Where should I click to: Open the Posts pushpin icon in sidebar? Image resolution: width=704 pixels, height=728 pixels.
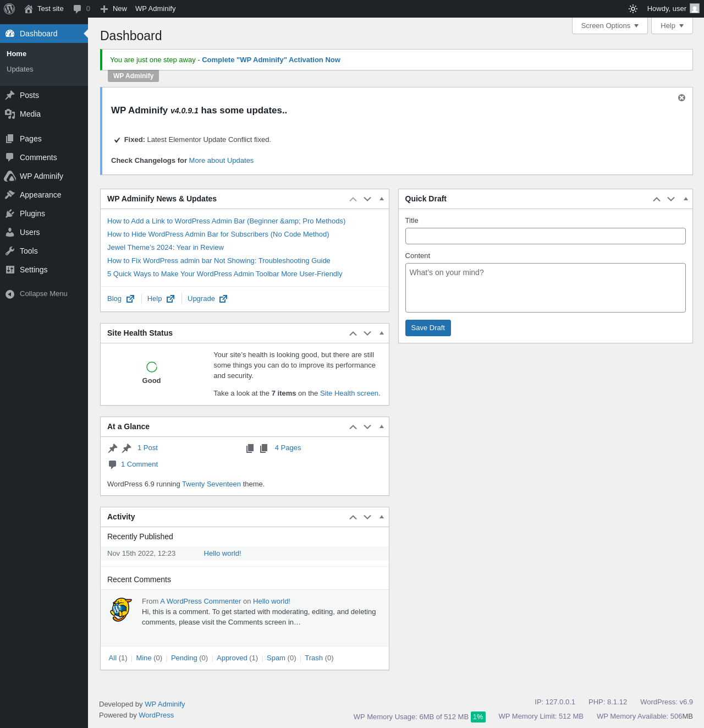pyautogui.click(x=10, y=95)
